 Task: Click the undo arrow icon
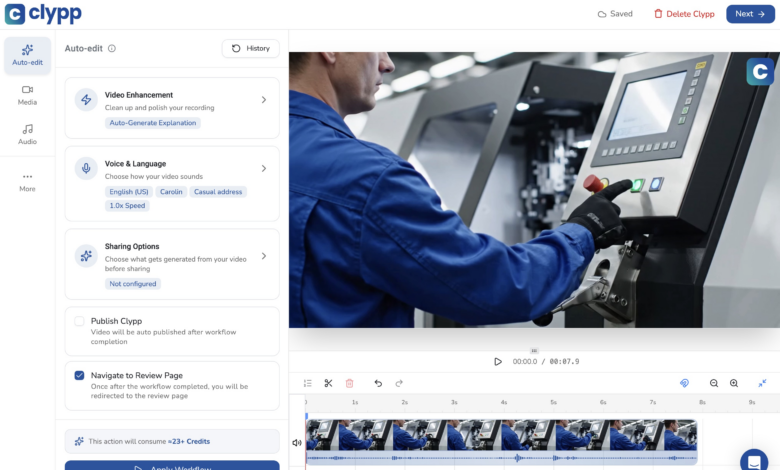(x=378, y=383)
